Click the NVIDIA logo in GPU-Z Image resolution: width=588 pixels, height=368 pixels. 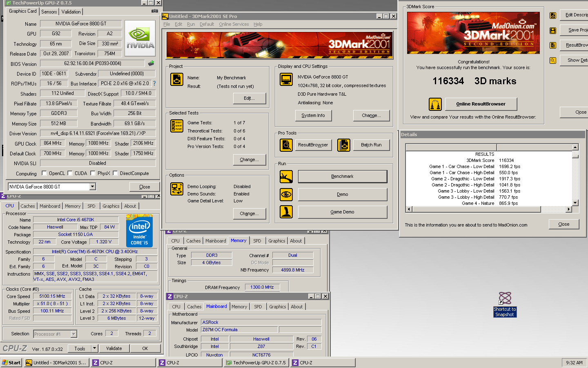[x=140, y=38]
